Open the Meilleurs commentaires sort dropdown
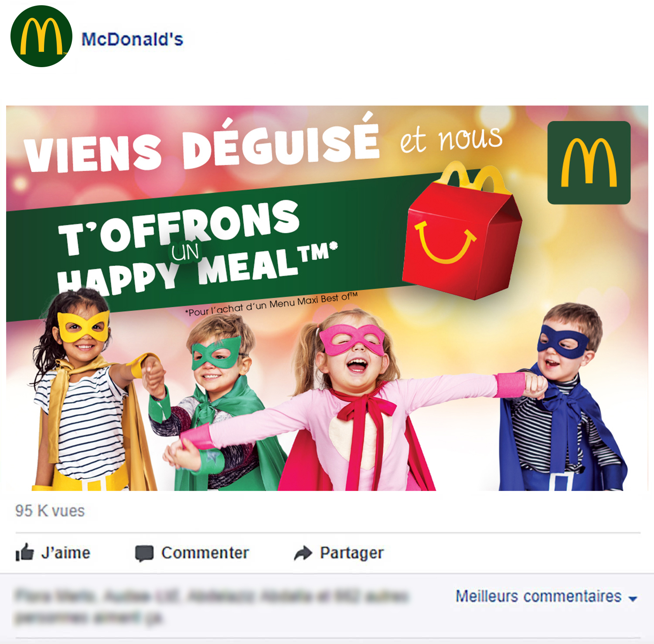 pyautogui.click(x=546, y=596)
